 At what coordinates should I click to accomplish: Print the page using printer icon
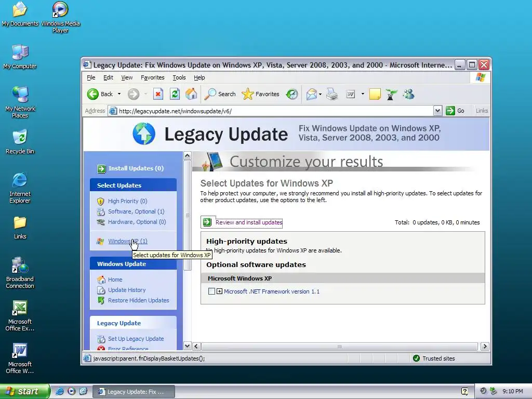pyautogui.click(x=332, y=94)
